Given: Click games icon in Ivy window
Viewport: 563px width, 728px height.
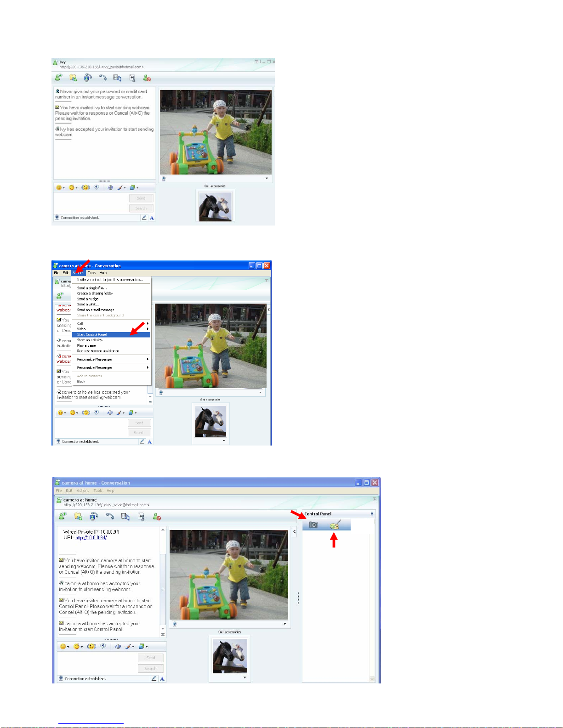Looking at the screenshot, I should tap(132, 78).
